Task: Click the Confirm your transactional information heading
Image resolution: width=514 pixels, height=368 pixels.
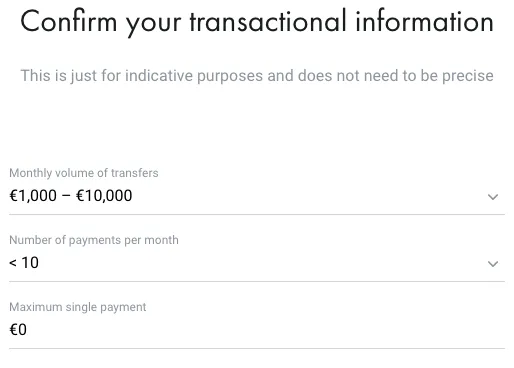Action: click(257, 22)
